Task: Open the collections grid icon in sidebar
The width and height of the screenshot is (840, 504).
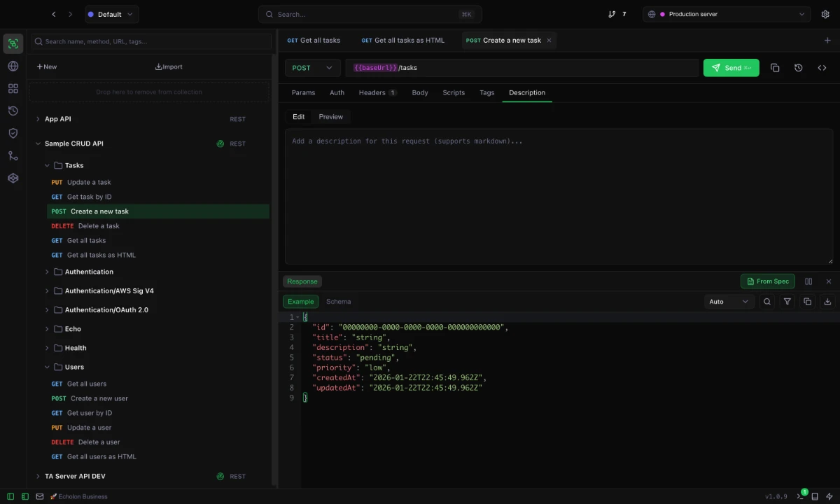Action: pyautogui.click(x=13, y=89)
